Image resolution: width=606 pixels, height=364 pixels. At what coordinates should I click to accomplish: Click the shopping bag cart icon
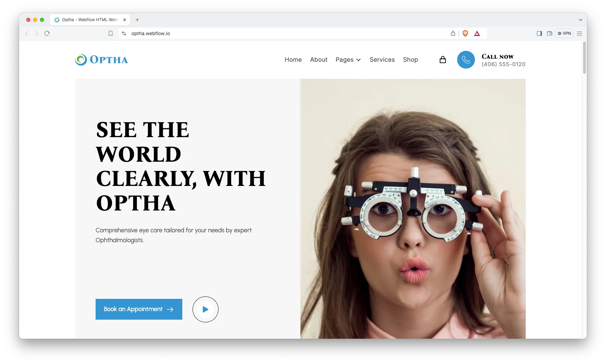pos(442,60)
